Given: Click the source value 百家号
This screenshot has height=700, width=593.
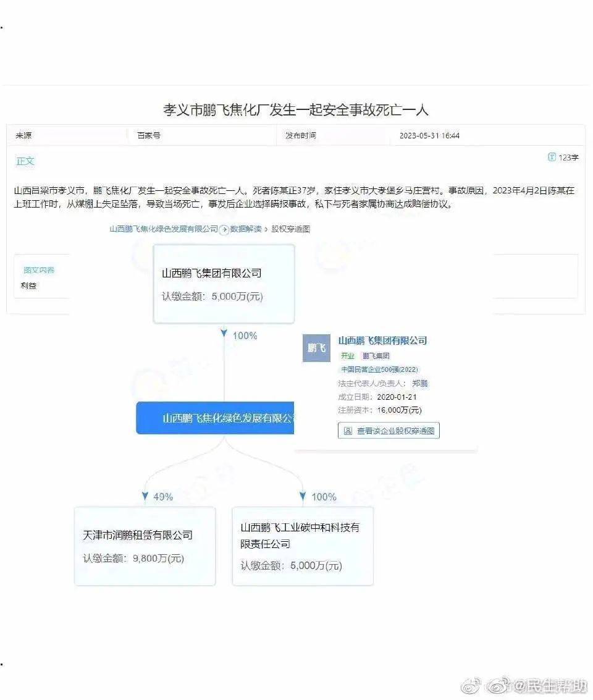Looking at the screenshot, I should 149,135.
